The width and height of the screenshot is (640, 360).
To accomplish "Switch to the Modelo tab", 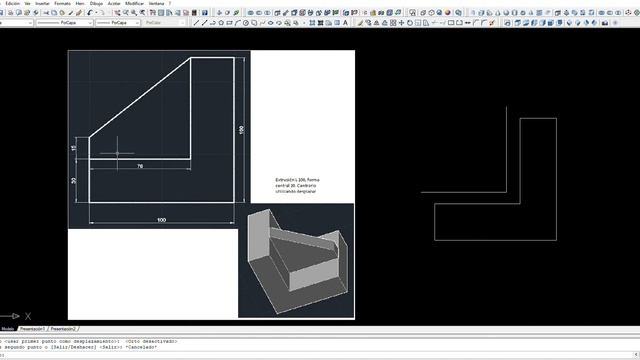I will [x=7, y=329].
